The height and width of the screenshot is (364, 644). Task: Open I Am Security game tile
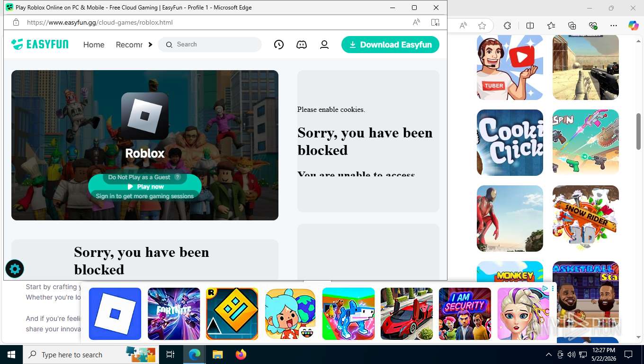[465, 314]
